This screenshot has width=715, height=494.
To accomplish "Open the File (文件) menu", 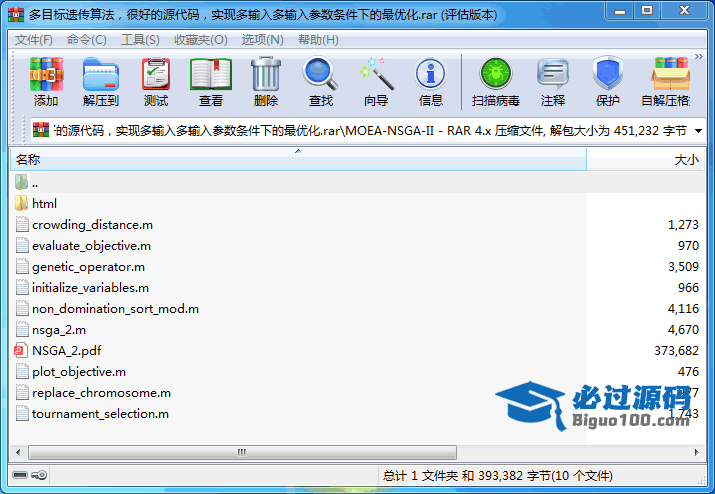I will [34, 40].
